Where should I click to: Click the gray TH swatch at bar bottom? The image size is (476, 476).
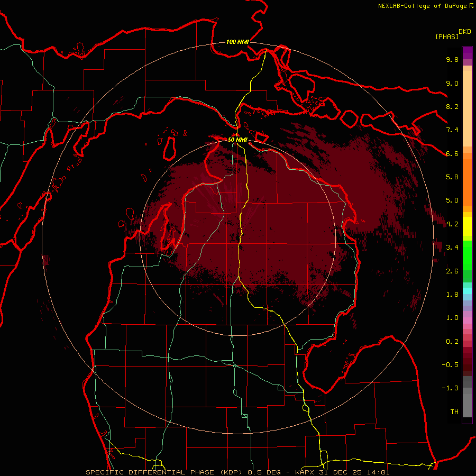click(x=467, y=405)
